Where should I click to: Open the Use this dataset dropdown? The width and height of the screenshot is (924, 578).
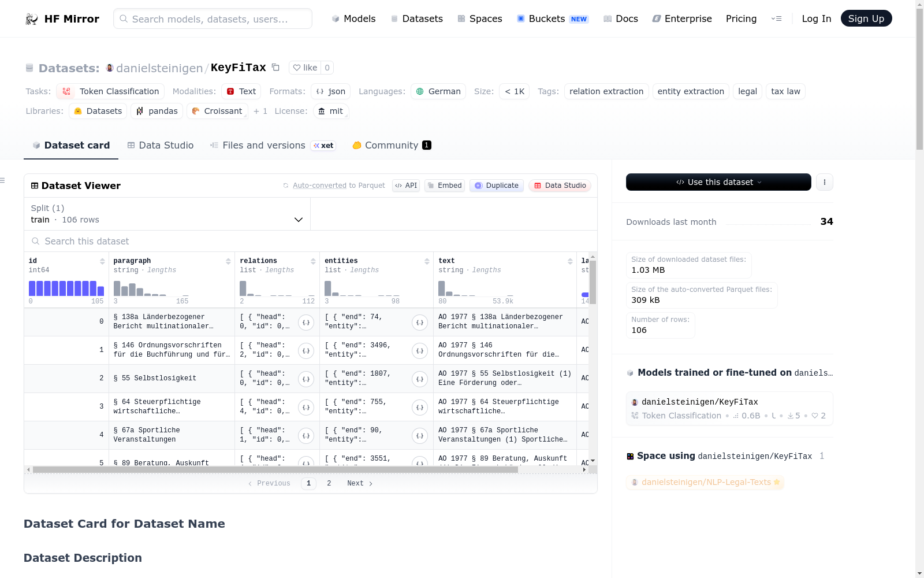coord(718,182)
